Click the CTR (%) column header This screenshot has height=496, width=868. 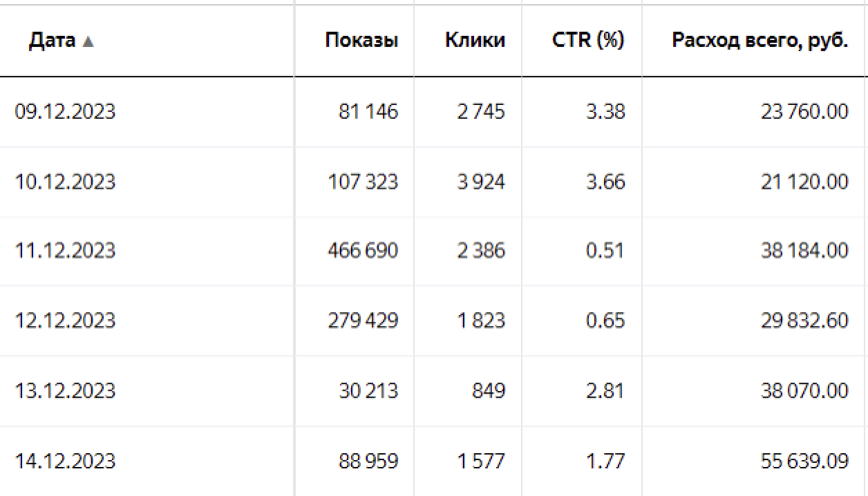pos(588,41)
